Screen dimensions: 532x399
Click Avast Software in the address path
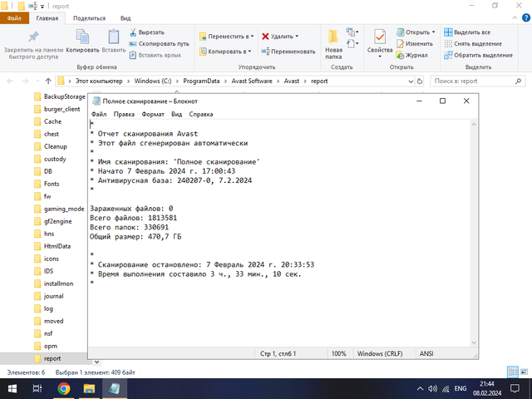point(252,81)
